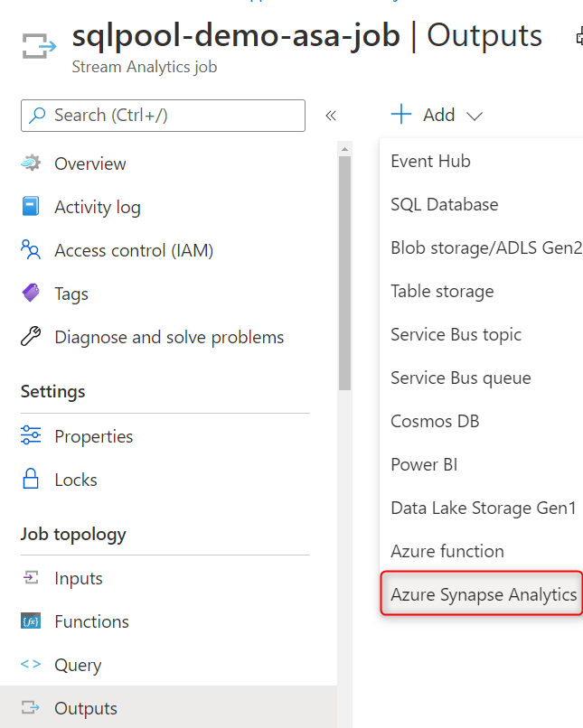583x728 pixels.
Task: Click the search magnifier in the sidebar
Action: pos(37,116)
